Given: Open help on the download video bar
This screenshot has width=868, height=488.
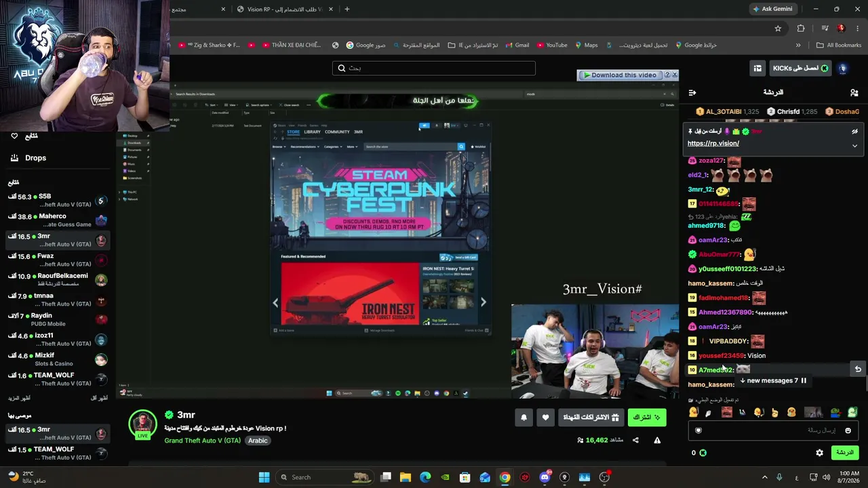Looking at the screenshot, I should coord(667,75).
